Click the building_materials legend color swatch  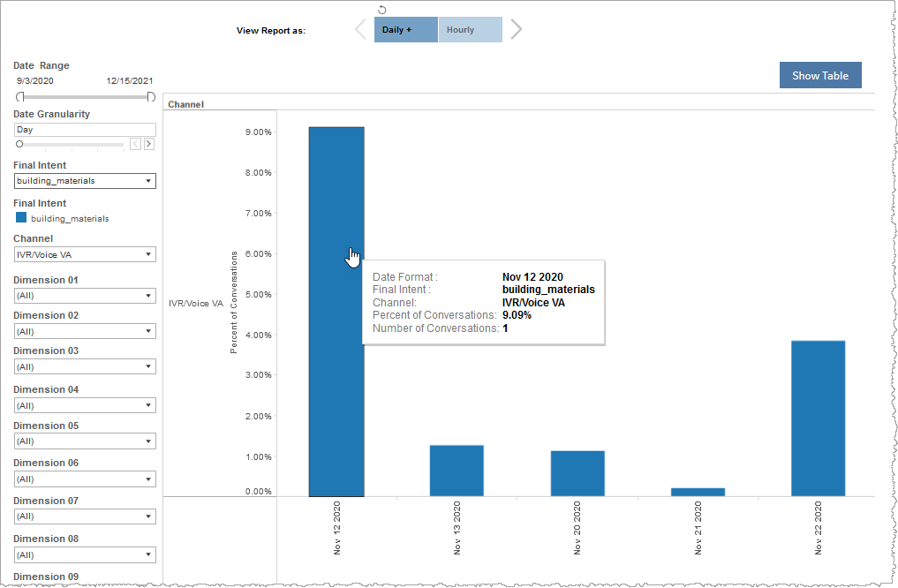tap(19, 218)
